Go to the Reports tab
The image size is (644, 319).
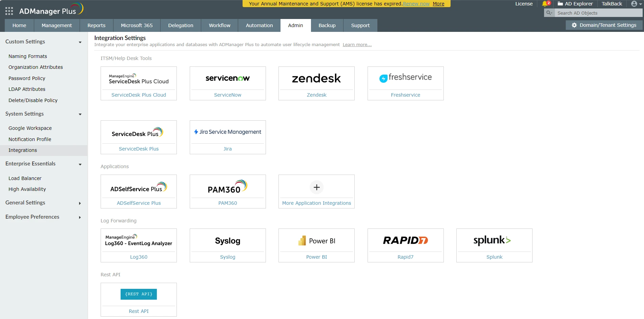click(x=96, y=25)
